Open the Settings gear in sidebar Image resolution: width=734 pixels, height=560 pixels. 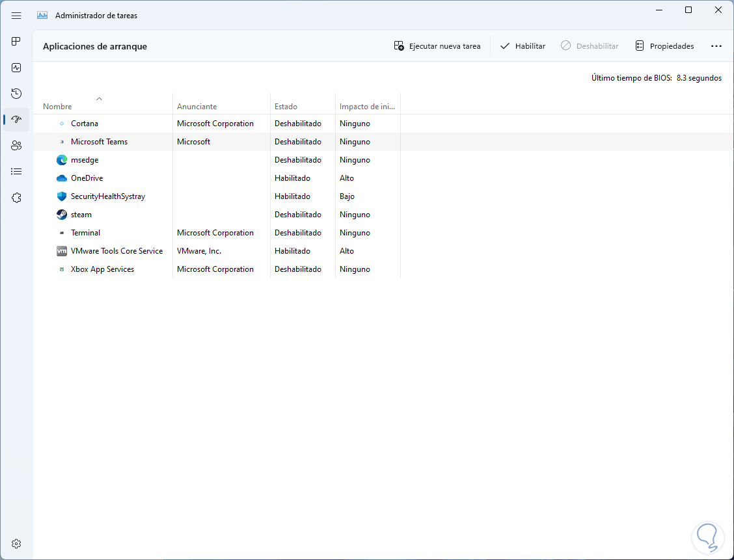[16, 544]
